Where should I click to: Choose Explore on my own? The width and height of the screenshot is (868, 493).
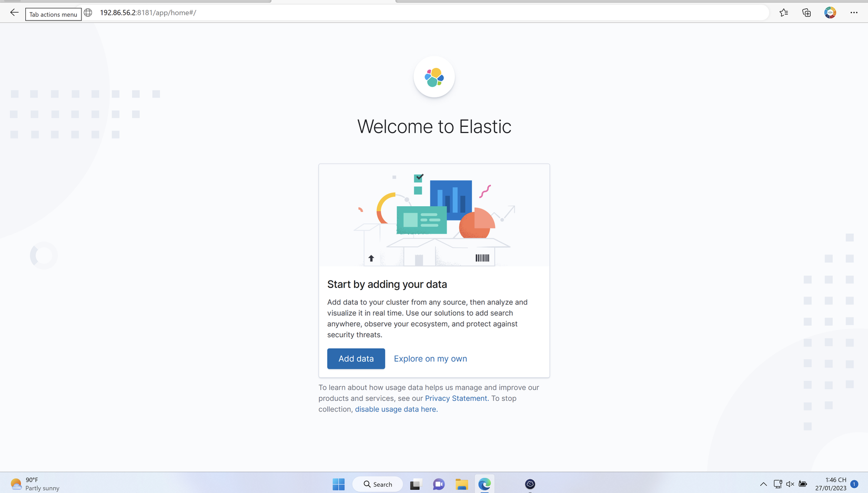(430, 359)
